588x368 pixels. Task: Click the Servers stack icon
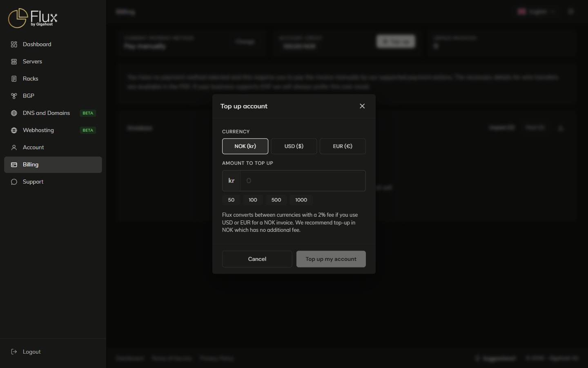14,61
